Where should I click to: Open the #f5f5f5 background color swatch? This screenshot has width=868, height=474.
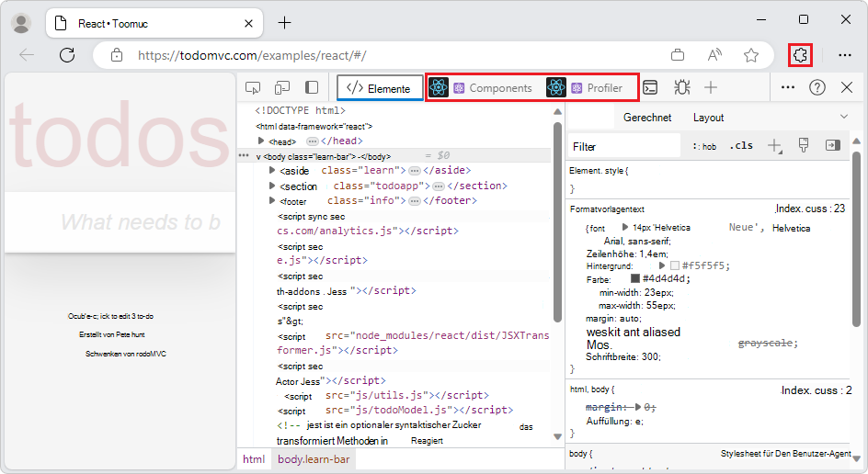pos(674,265)
